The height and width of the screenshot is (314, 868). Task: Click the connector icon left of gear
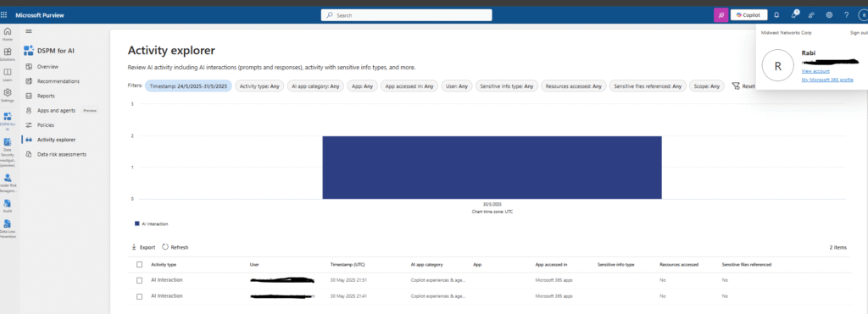coord(811,15)
